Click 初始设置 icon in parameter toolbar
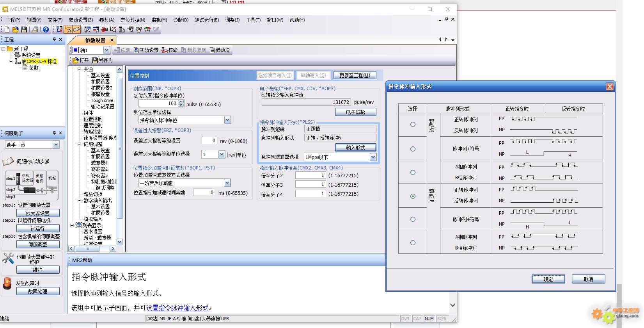The image size is (644, 328). pyautogui.click(x=136, y=50)
